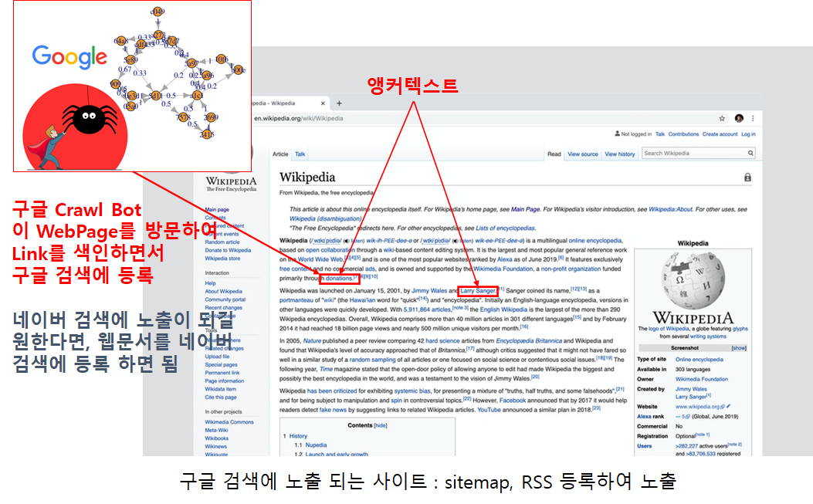
Task: Open the Wikimedia Foundation link in article
Action: pos(503,269)
